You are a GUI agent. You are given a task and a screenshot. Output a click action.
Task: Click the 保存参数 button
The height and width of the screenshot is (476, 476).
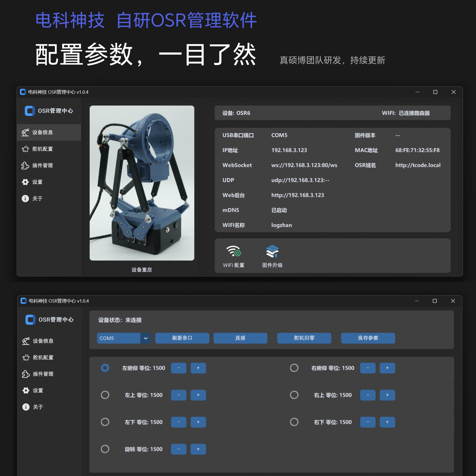pyautogui.click(x=368, y=338)
